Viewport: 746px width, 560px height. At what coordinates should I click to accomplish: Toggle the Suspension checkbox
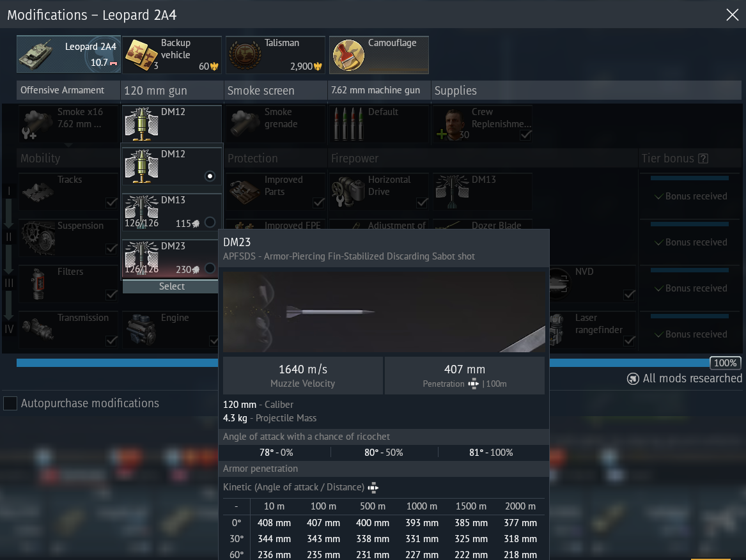[111, 249]
